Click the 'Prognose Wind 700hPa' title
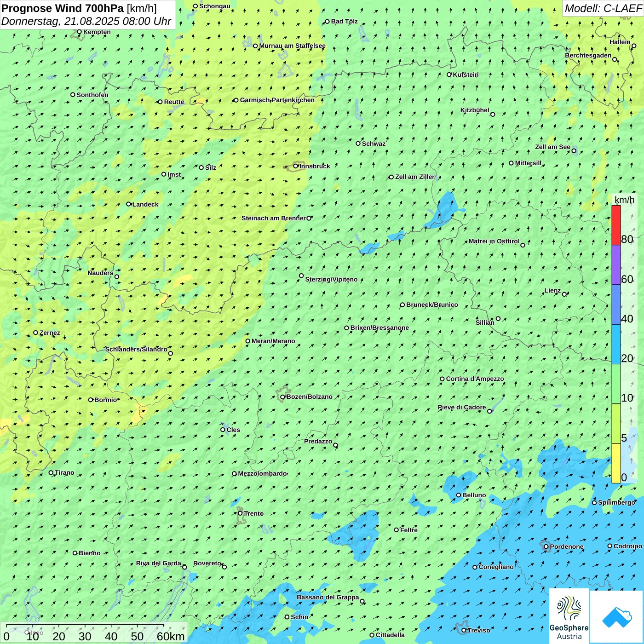This screenshot has width=644, height=644. pyautogui.click(x=63, y=8)
